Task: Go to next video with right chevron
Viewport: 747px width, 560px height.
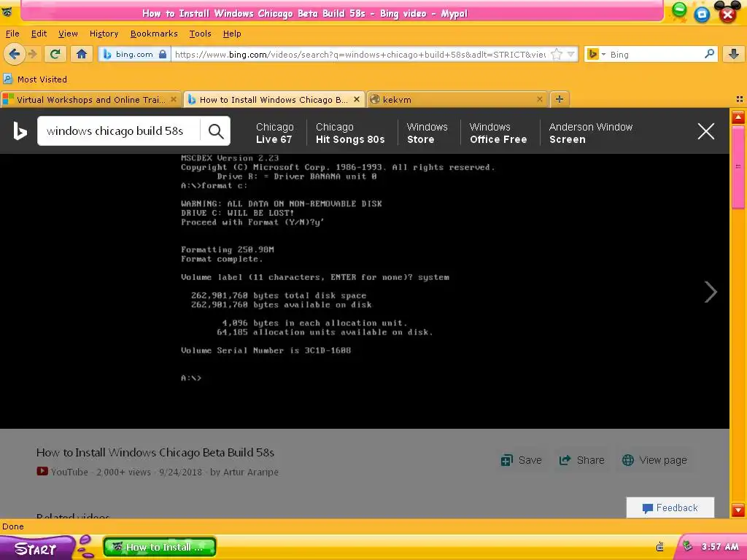Action: coord(711,292)
